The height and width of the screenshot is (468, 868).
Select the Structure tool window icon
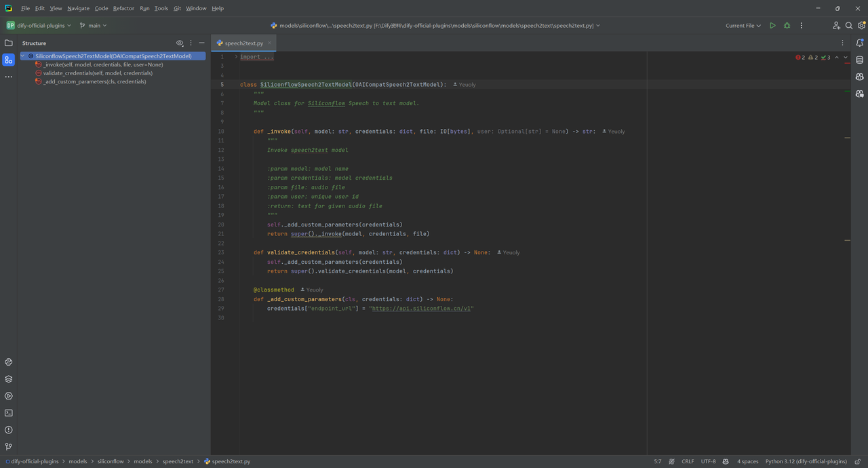point(8,60)
